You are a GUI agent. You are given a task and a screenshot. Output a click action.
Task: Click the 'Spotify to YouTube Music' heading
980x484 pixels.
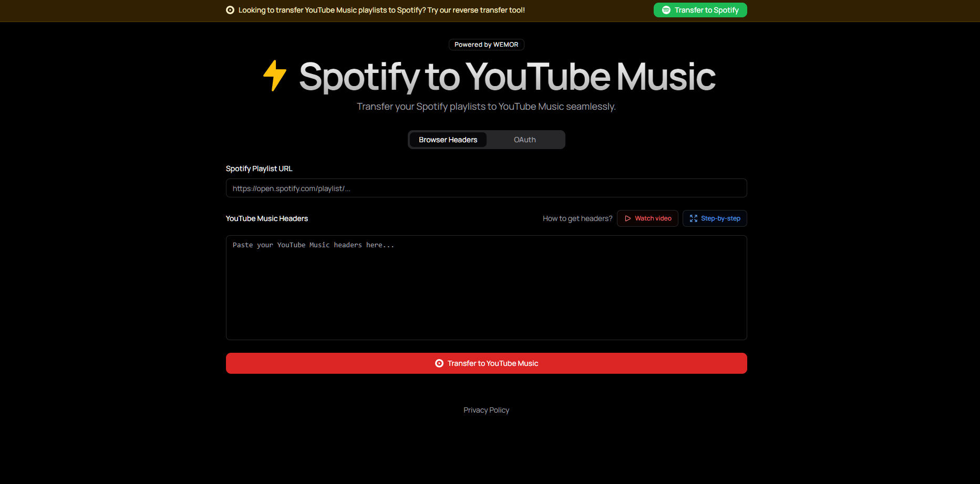507,77
